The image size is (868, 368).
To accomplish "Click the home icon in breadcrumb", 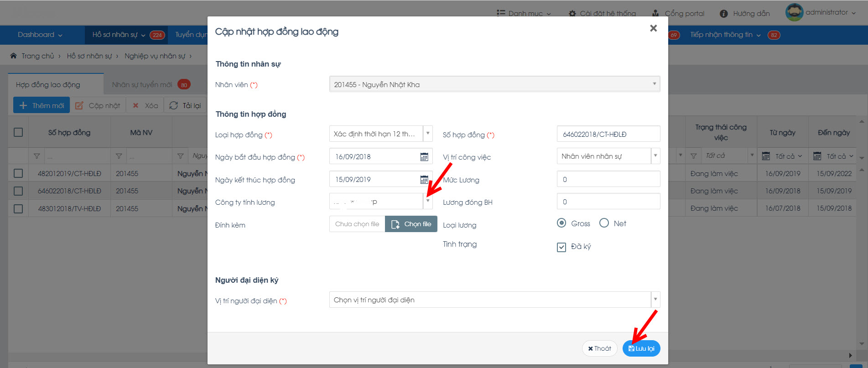I will [x=13, y=56].
